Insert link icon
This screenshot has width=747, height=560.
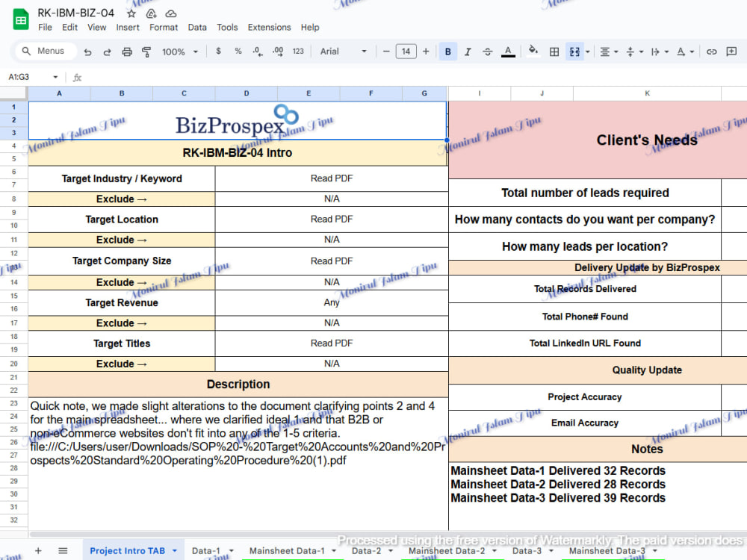(711, 52)
